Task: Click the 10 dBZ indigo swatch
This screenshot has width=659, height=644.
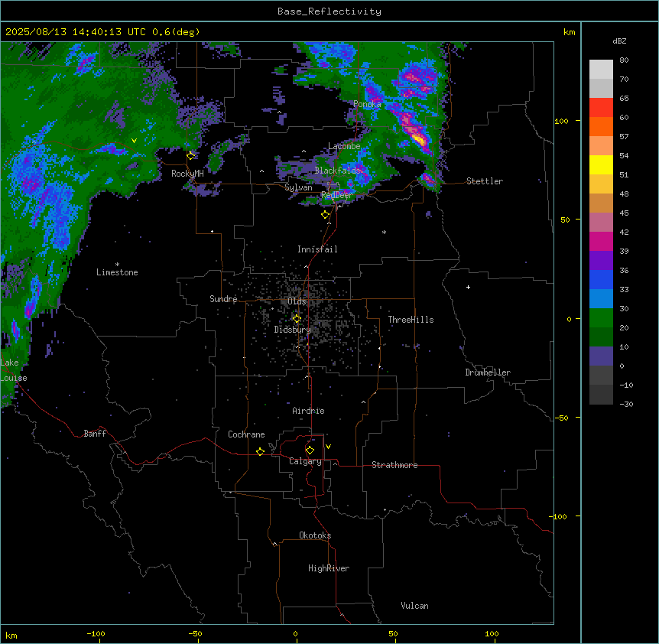Action: coord(601,356)
